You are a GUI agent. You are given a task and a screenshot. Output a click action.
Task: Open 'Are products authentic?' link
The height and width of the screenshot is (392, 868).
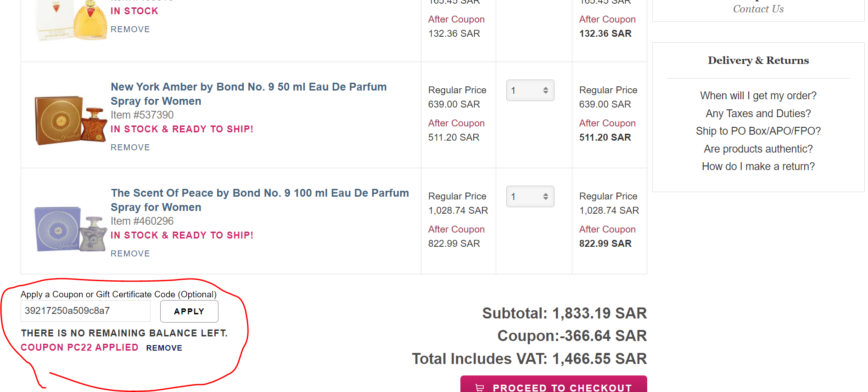click(x=758, y=149)
